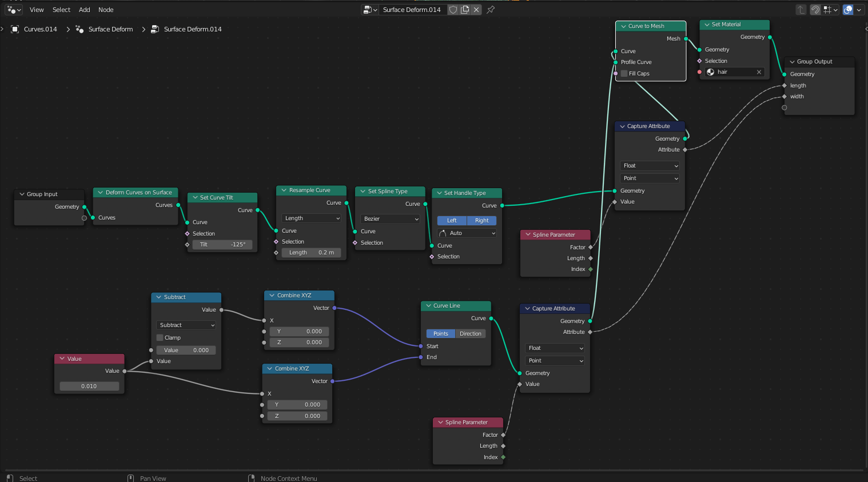
Task: Open the Add menu
Action: point(84,9)
